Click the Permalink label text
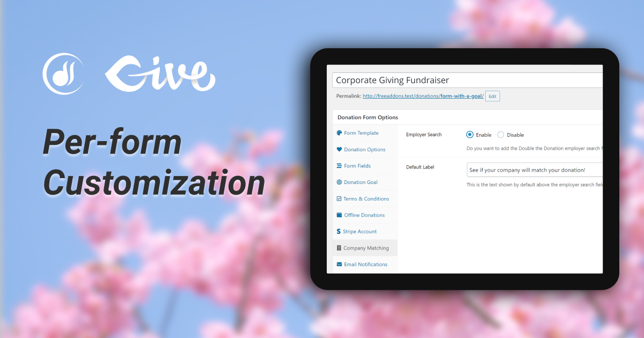The height and width of the screenshot is (338, 644). point(348,96)
